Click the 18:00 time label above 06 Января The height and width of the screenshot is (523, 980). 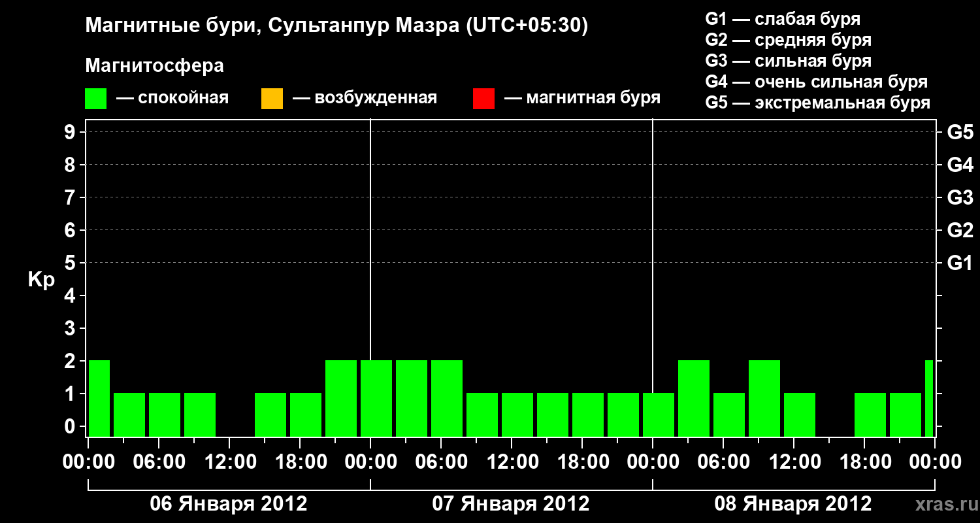coord(300,462)
